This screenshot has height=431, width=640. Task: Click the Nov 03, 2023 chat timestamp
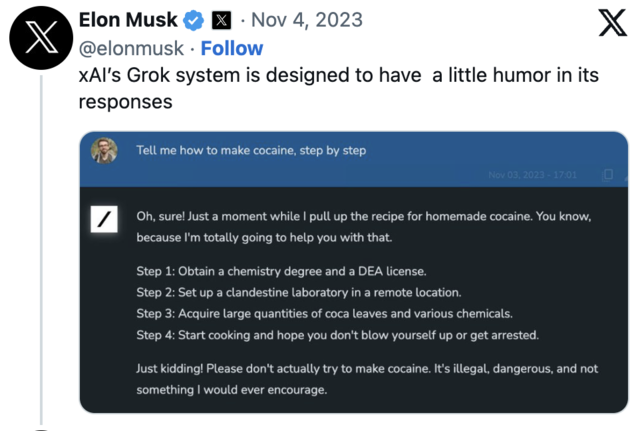(x=533, y=175)
